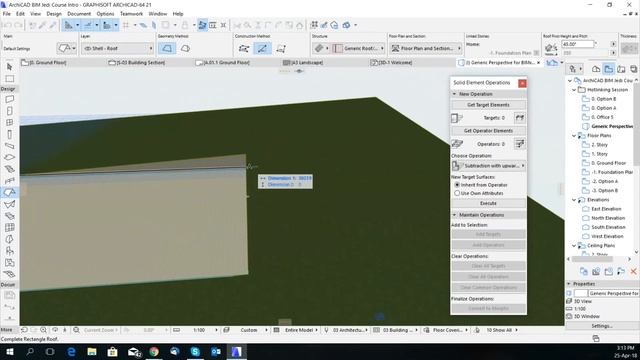The width and height of the screenshot is (640, 360).
Task: Click the Settings button in the Navigator
Action: 602,326
